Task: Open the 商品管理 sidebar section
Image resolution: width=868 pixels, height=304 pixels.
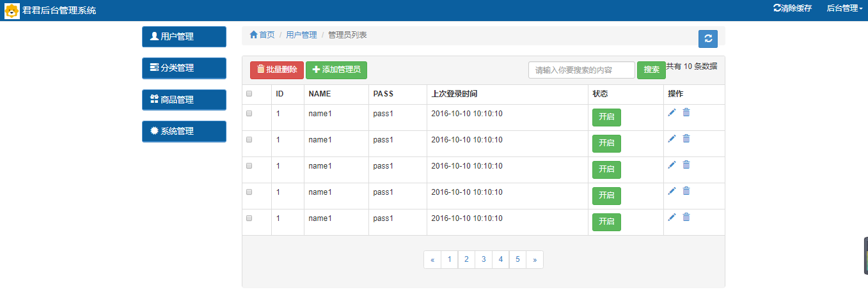Action: (184, 100)
